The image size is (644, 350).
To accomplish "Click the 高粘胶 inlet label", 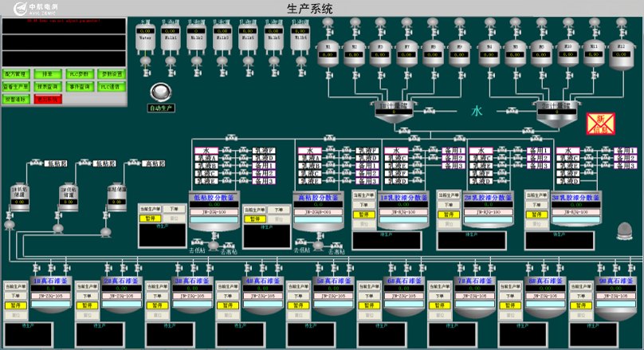I will click(155, 163).
